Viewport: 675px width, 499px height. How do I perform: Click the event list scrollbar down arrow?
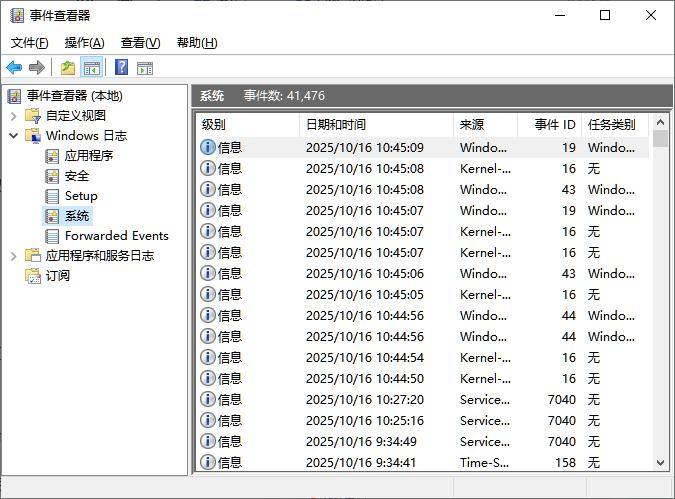click(660, 463)
